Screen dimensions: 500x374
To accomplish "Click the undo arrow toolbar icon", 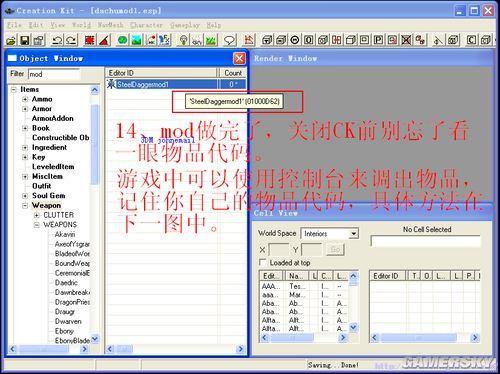I will [57, 40].
